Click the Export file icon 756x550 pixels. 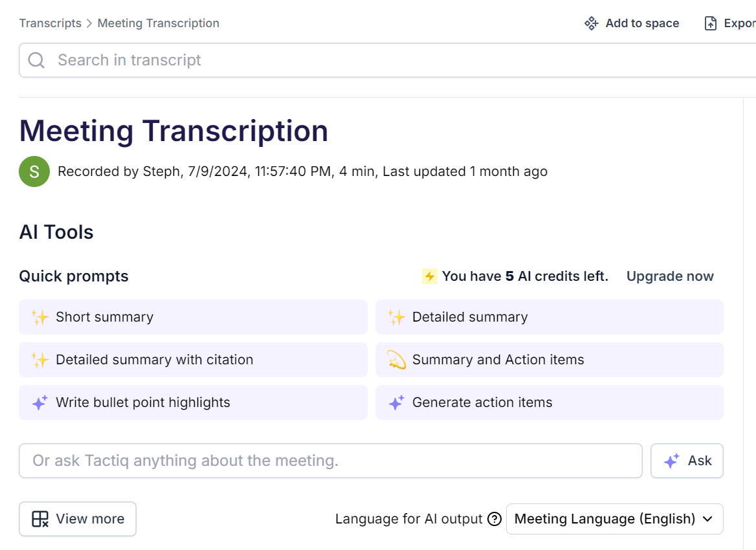tap(710, 23)
